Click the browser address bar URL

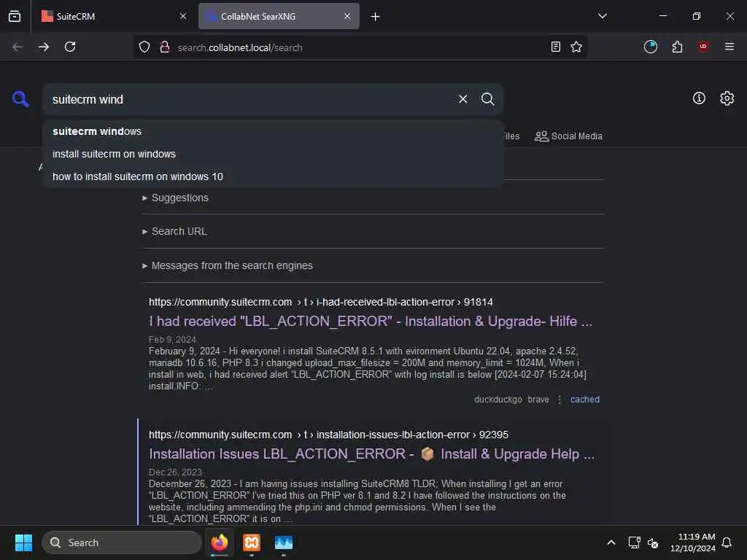point(240,47)
